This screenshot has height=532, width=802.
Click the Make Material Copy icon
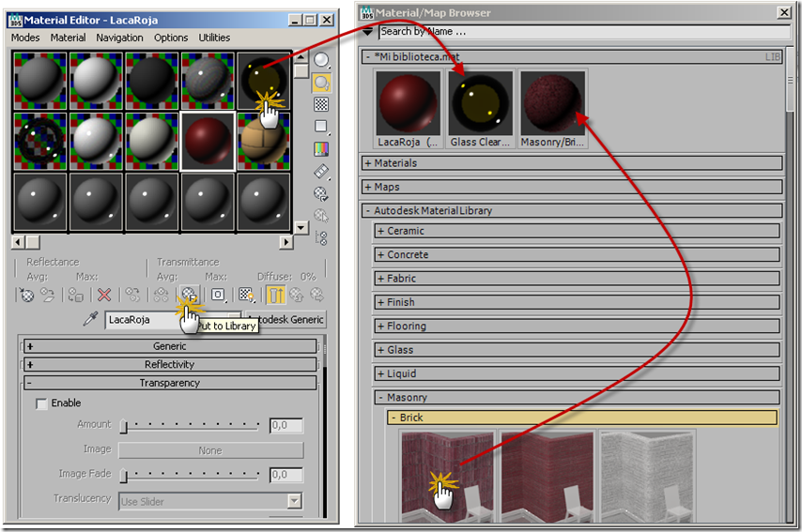point(132,295)
